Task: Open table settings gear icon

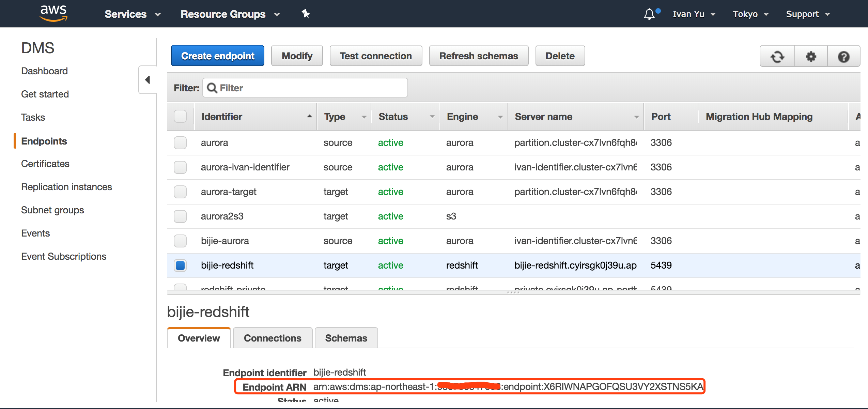Action: 811,57
